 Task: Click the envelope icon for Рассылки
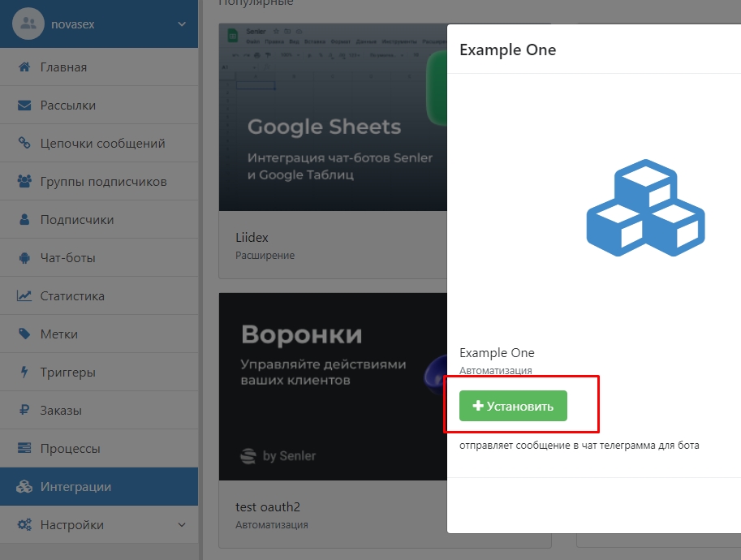coord(24,106)
